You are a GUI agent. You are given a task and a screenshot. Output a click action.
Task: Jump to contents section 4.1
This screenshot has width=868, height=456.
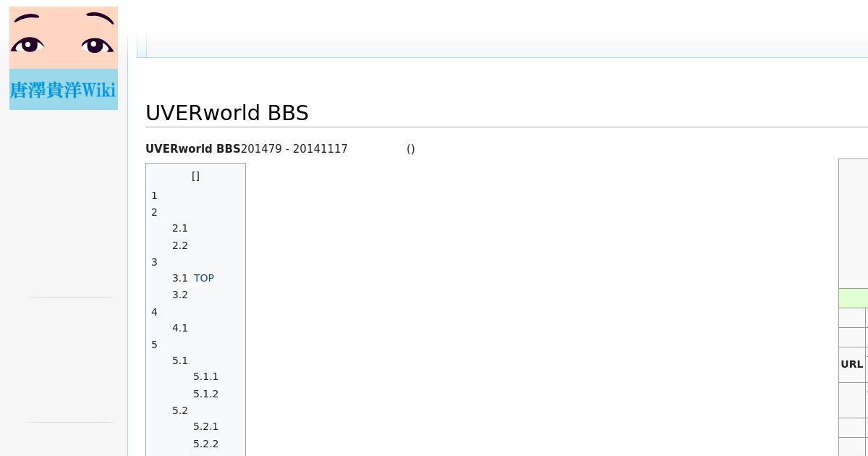tap(180, 328)
